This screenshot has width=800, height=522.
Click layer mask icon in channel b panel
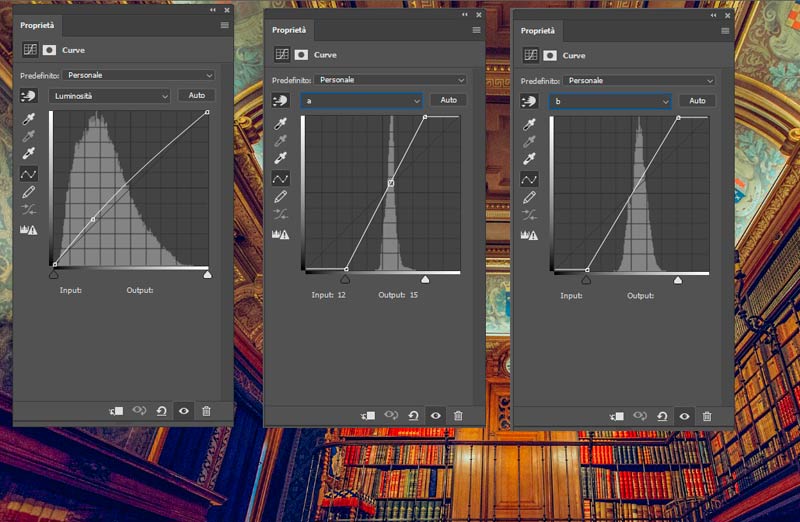point(549,55)
